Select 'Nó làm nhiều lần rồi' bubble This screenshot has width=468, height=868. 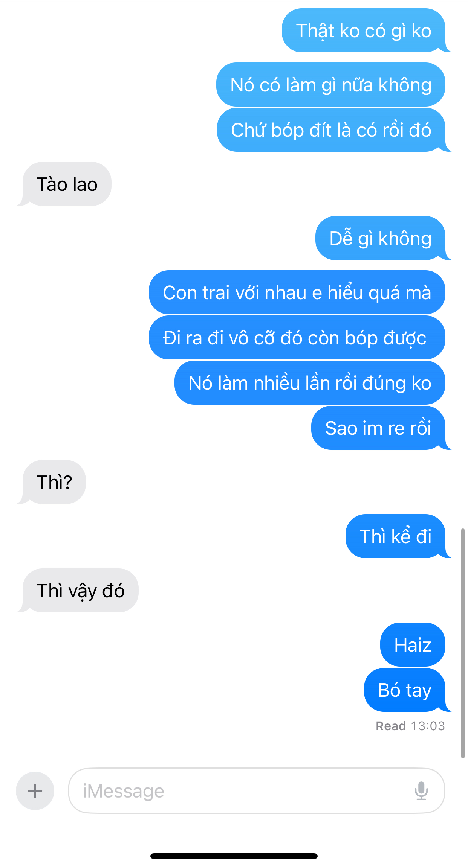(x=310, y=382)
